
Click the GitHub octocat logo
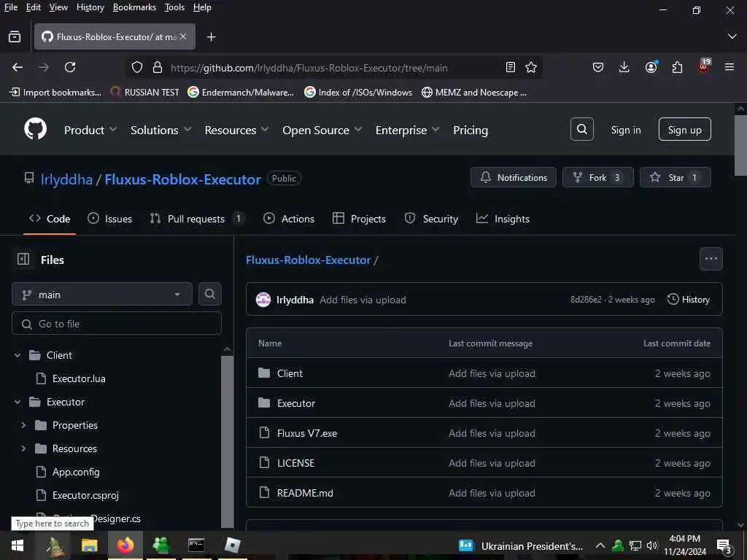[36, 129]
